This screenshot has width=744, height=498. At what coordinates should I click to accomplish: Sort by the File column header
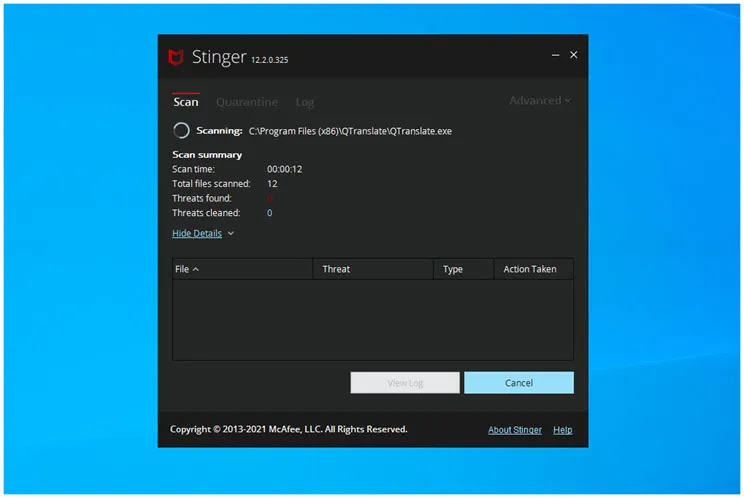242,269
